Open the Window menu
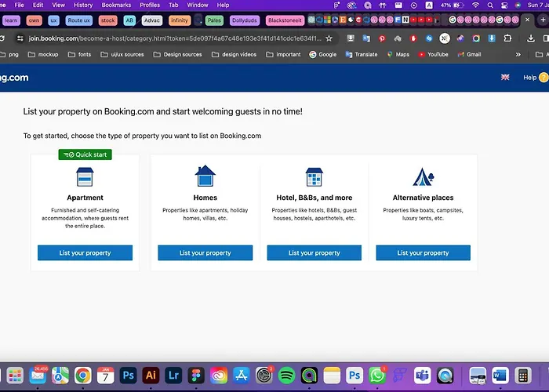 pyautogui.click(x=198, y=5)
